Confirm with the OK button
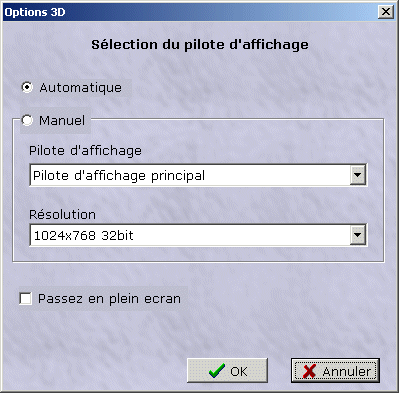Screen dimensions: 399x393 click(227, 371)
